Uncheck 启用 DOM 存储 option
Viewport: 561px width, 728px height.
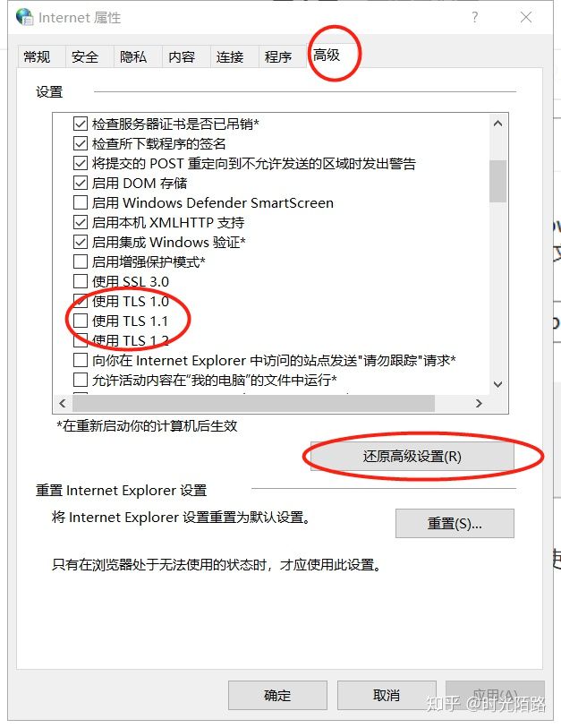(x=81, y=183)
